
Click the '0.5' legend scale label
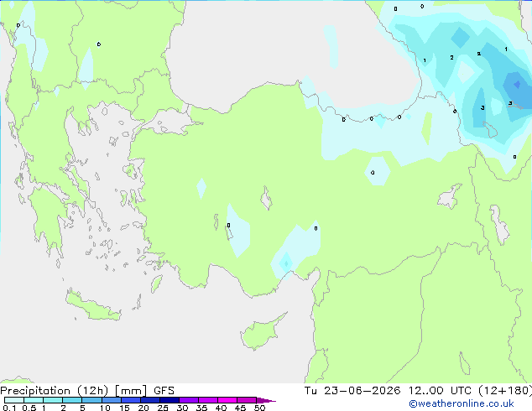click(x=29, y=408)
